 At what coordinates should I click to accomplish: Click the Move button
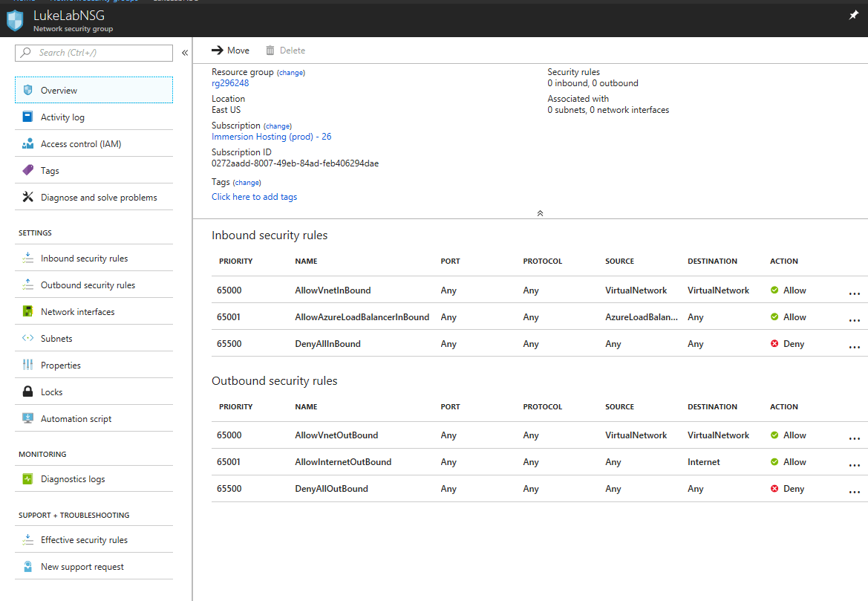coord(230,51)
